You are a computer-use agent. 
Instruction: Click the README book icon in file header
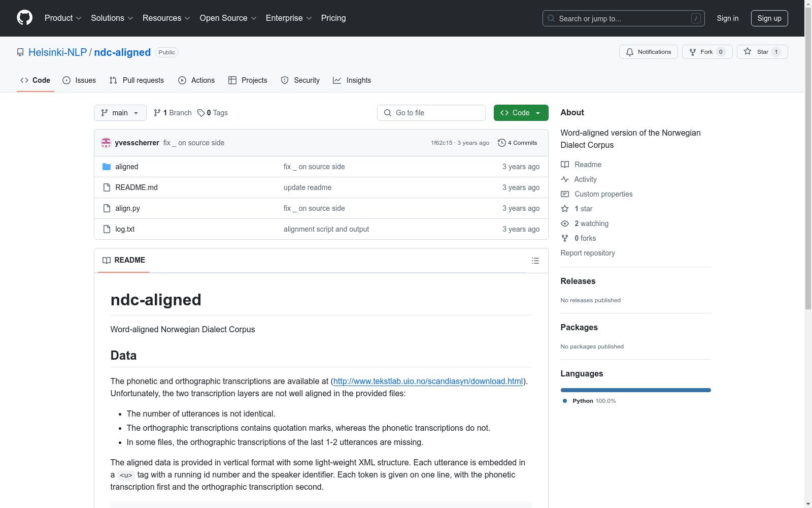(x=107, y=260)
